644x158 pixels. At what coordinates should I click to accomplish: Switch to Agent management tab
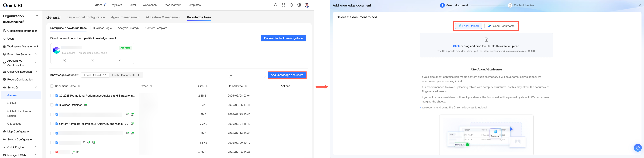pos(125,17)
